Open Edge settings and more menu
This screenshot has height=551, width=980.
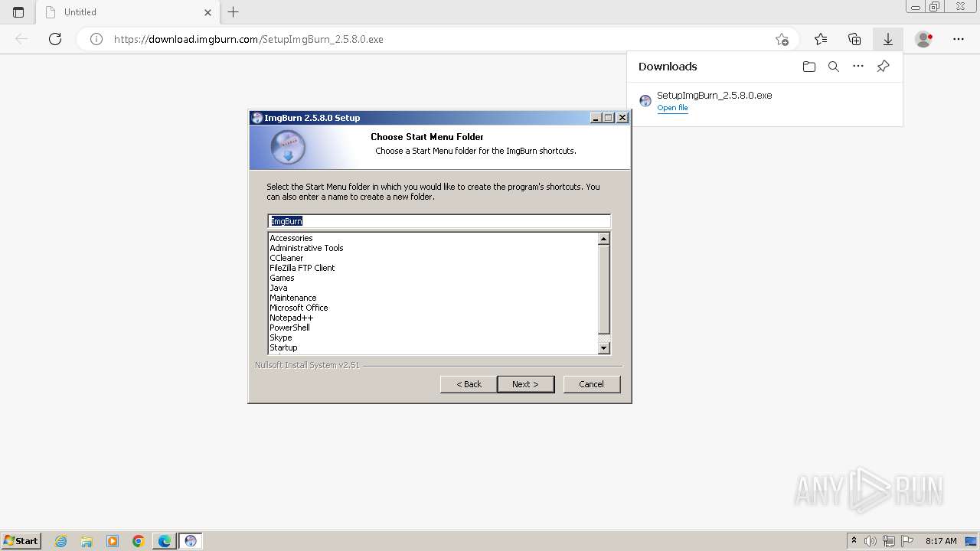tap(959, 39)
